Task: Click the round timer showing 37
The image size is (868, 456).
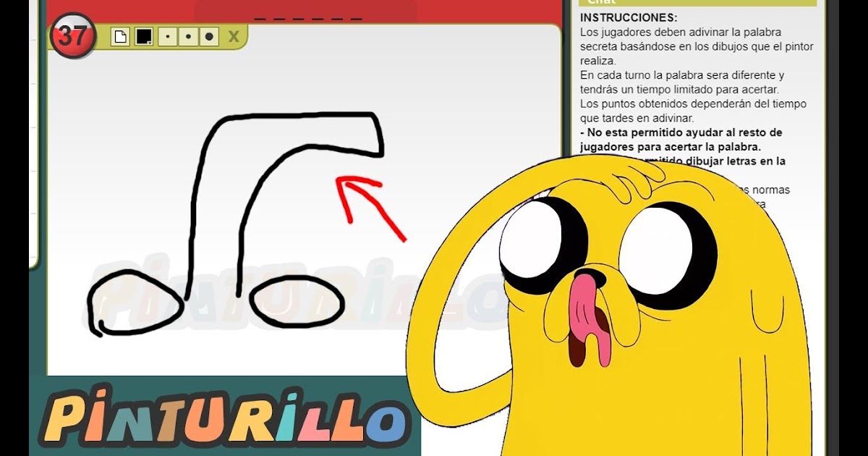Action: click(72, 36)
